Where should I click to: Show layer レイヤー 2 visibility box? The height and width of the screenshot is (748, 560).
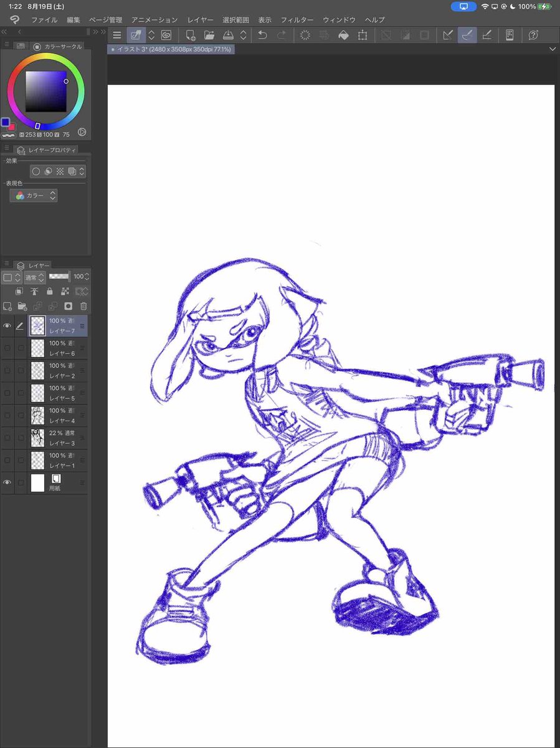(7, 370)
